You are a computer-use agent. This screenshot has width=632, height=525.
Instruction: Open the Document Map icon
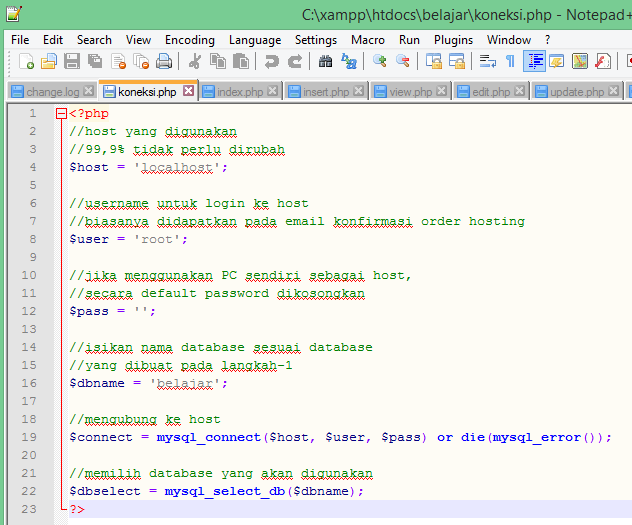(x=580, y=62)
